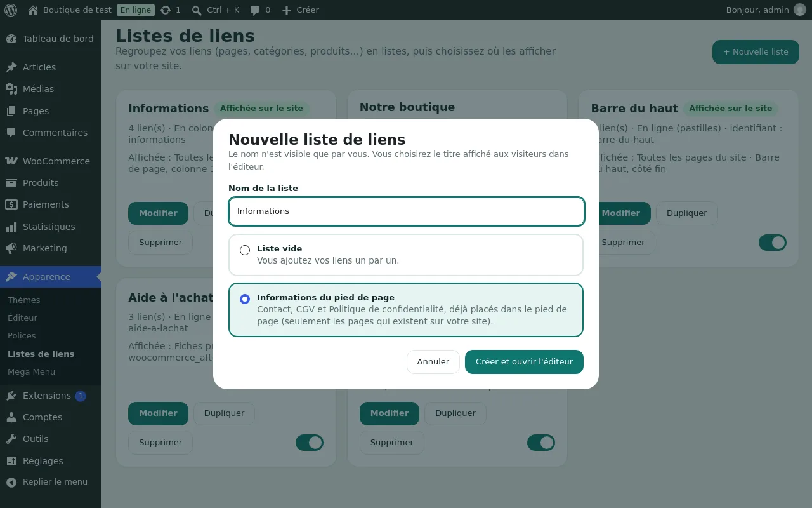Click the + Nouvelle liste button
This screenshot has height=508, width=812.
pyautogui.click(x=756, y=52)
